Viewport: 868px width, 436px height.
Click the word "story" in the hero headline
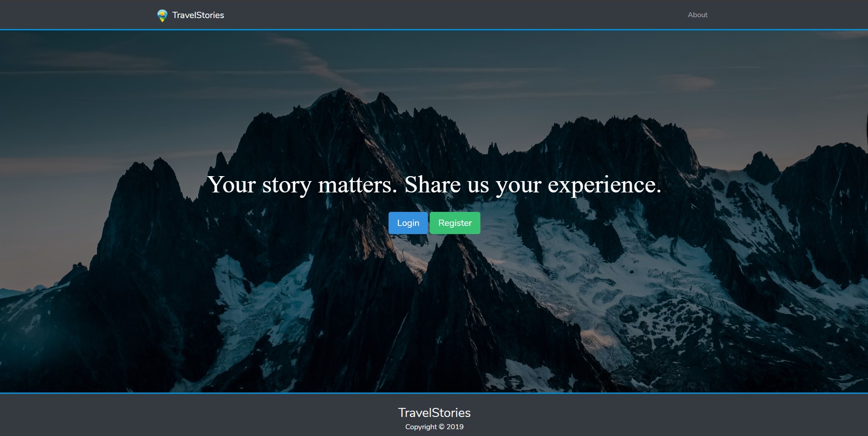(286, 185)
